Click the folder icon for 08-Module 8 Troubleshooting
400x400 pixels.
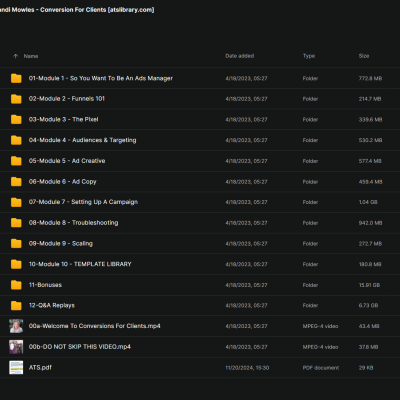(x=16, y=223)
